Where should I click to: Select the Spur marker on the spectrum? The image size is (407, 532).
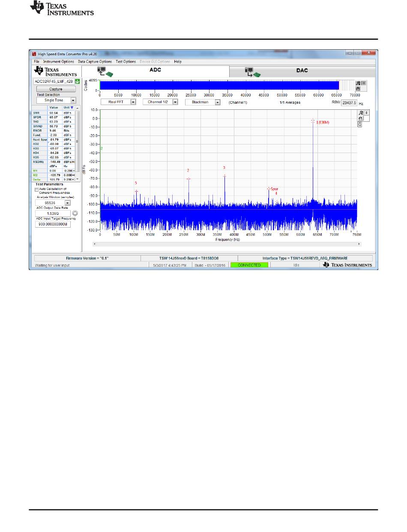click(269, 189)
